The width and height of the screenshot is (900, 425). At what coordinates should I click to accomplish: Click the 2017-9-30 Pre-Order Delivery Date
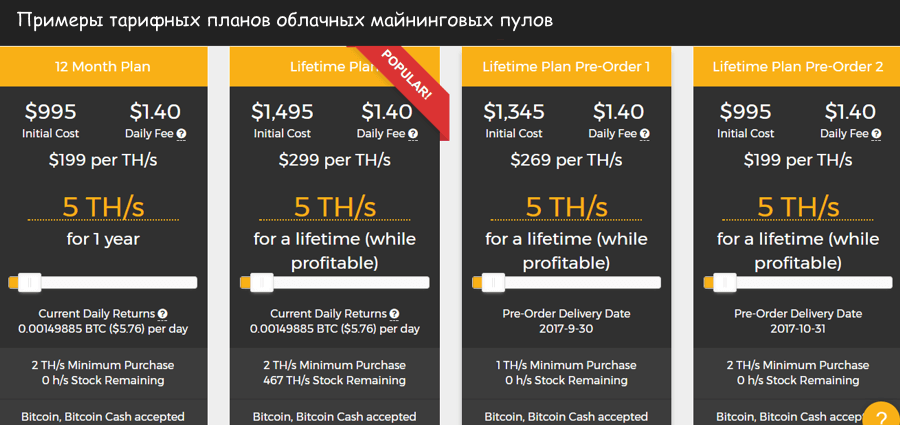tap(566, 328)
